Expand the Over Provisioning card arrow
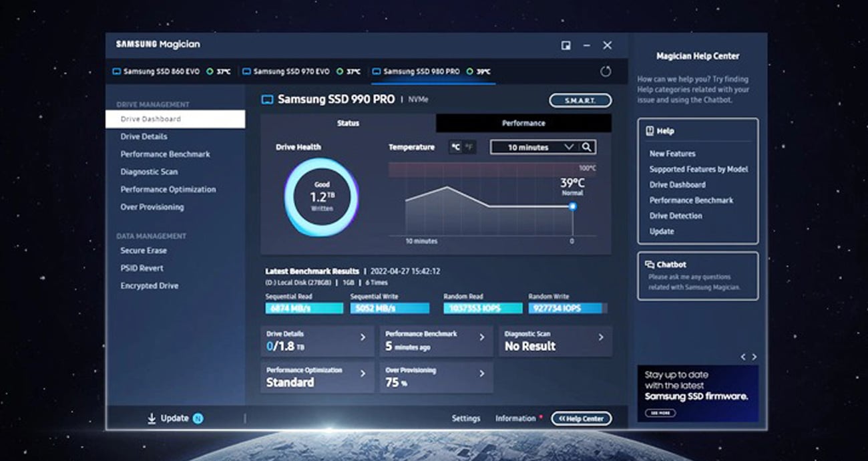 482,373
